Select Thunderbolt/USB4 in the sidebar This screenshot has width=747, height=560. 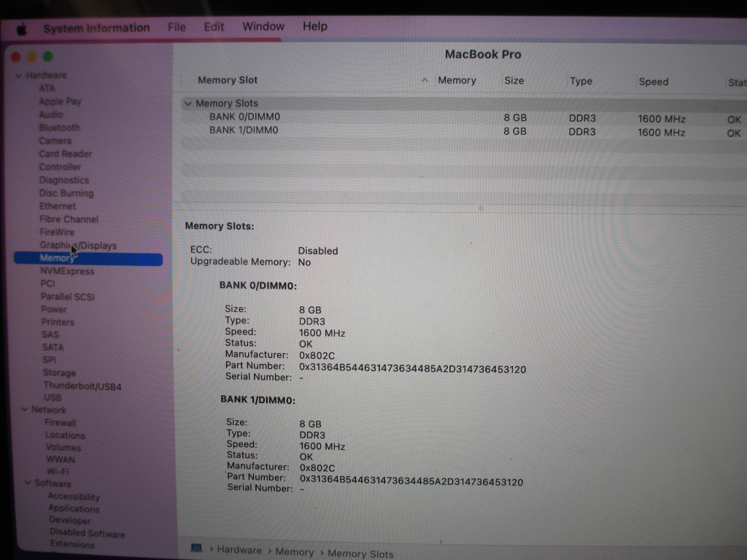(82, 386)
